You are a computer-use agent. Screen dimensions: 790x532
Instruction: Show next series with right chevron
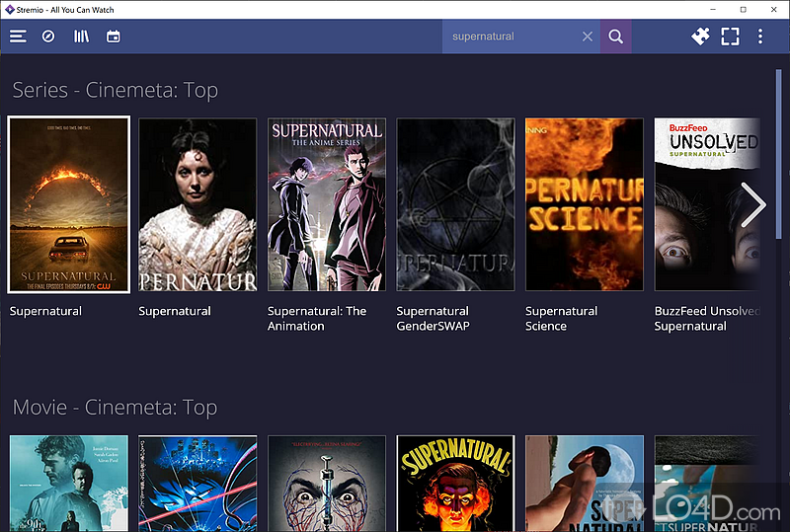(753, 204)
